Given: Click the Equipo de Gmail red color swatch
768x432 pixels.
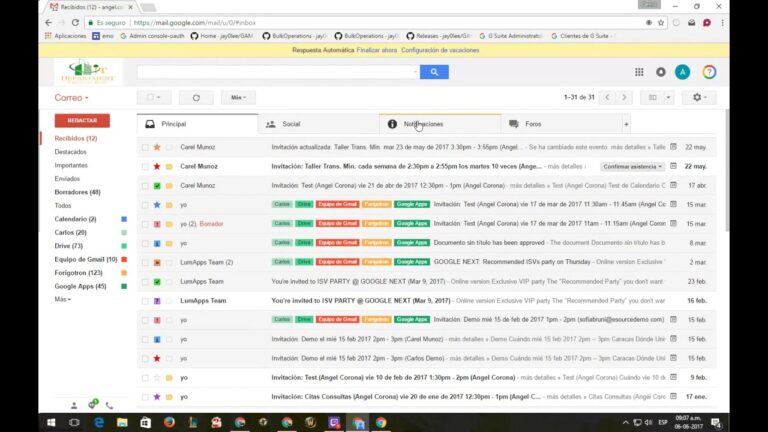Looking at the screenshot, I should click(x=124, y=259).
